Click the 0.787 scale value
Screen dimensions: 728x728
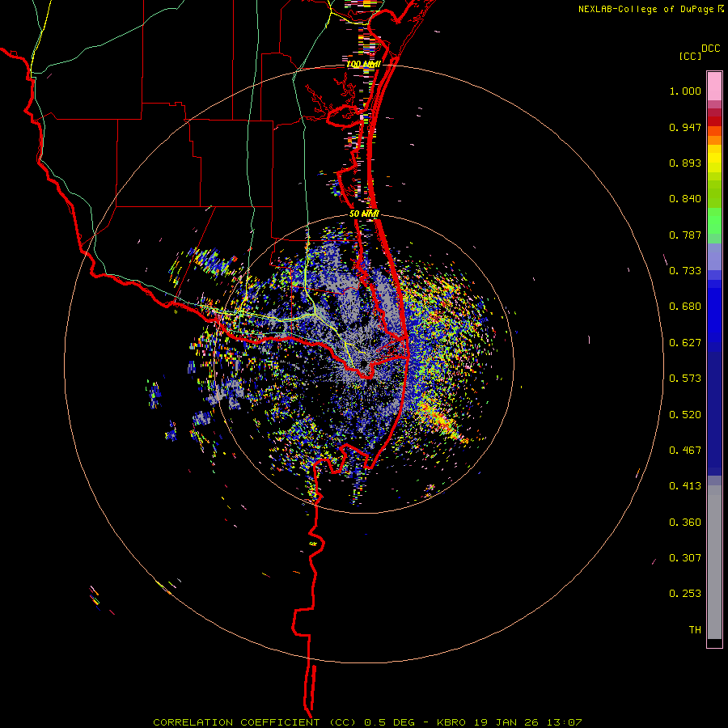coord(685,235)
